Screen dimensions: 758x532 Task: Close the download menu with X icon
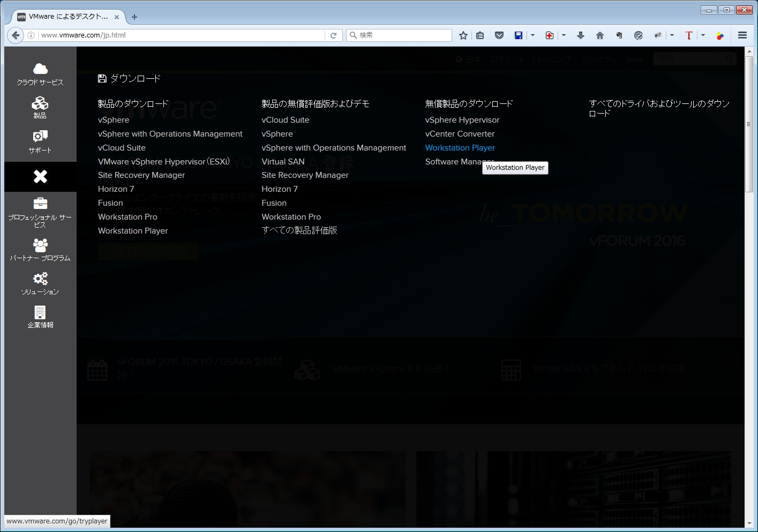[x=40, y=176]
